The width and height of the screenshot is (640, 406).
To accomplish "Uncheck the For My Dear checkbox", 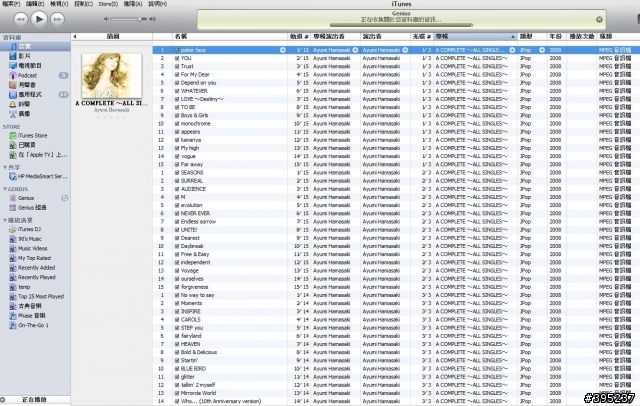I will click(x=177, y=75).
